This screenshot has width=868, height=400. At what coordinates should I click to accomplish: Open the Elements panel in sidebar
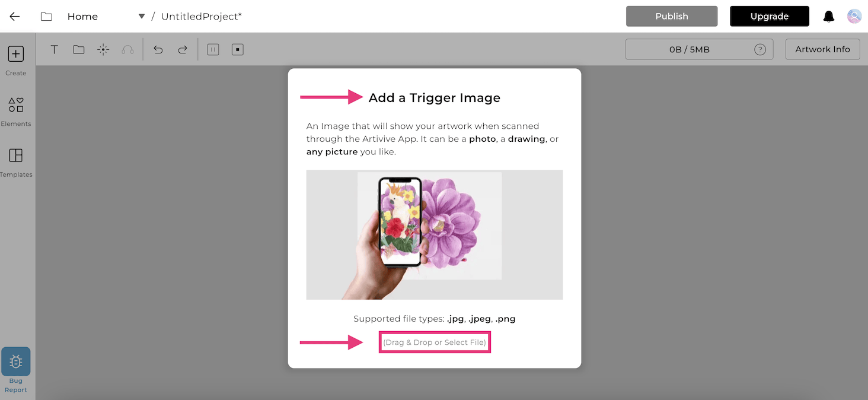coord(16,112)
